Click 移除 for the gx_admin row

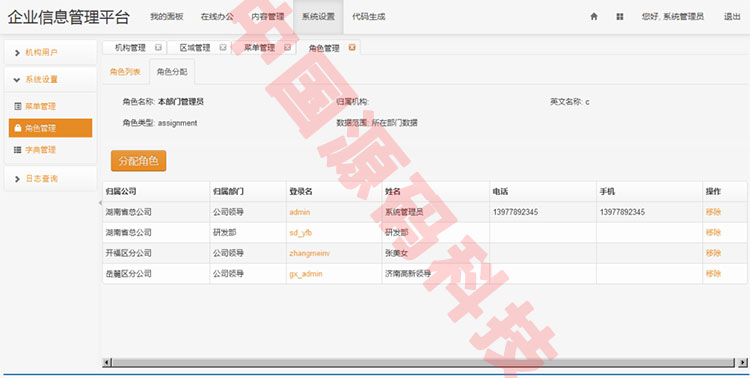click(713, 274)
